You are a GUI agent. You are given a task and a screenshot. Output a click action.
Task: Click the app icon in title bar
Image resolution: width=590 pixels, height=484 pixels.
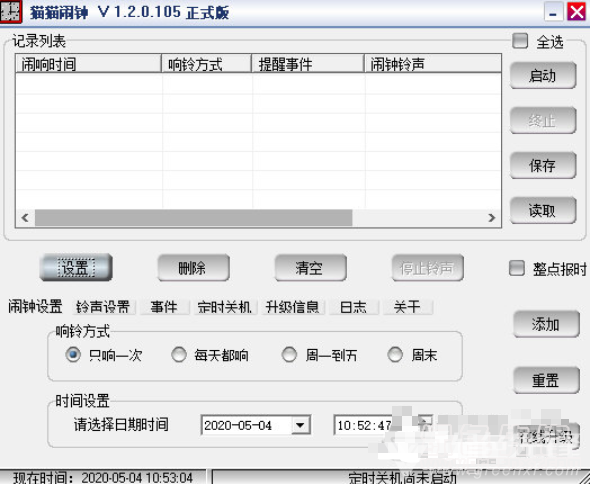pyautogui.click(x=11, y=12)
